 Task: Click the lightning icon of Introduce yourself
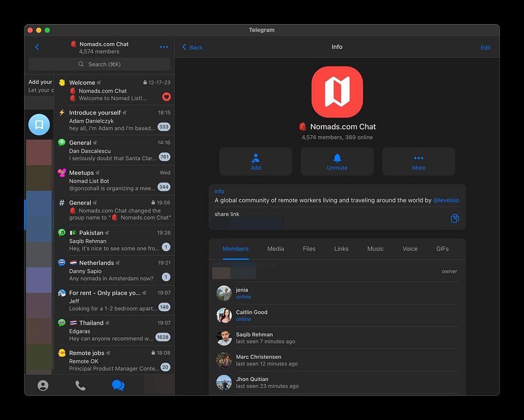tap(62, 112)
